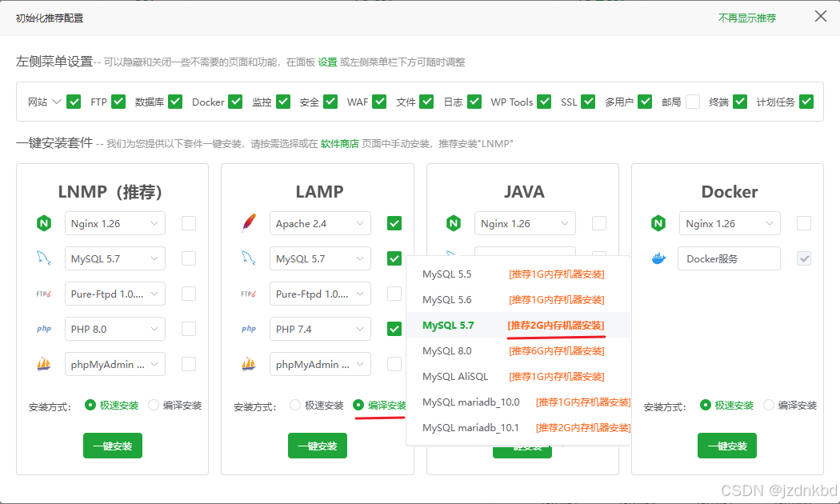Uncheck the 终端 menu checkbox
This screenshot has height=504, width=840.
[x=740, y=102]
